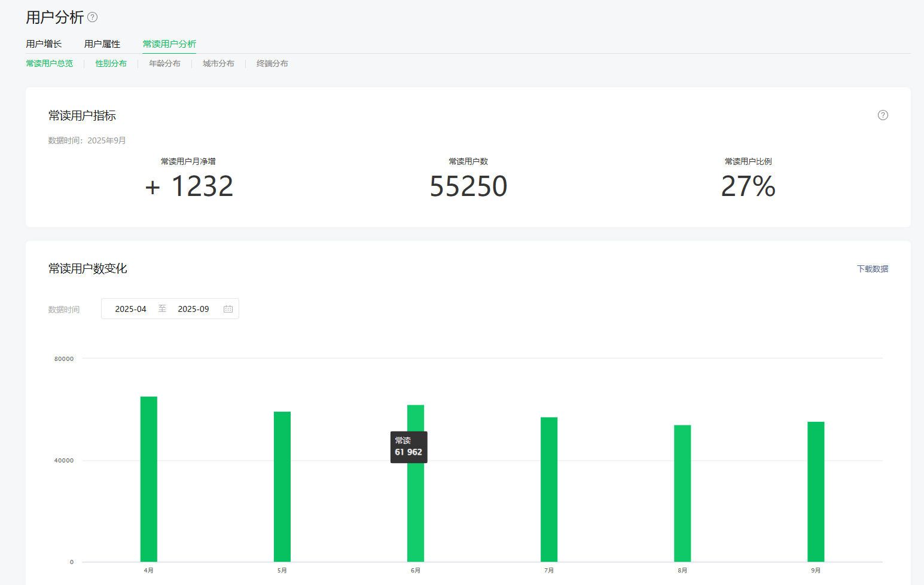Image resolution: width=924 pixels, height=585 pixels.
Task: Select the 7月 bar in the chart
Action: pos(549,489)
